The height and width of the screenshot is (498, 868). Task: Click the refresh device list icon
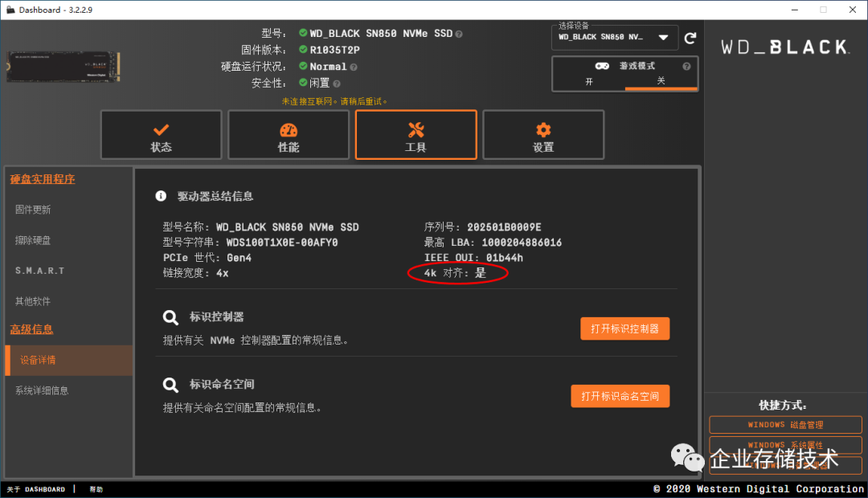(690, 39)
